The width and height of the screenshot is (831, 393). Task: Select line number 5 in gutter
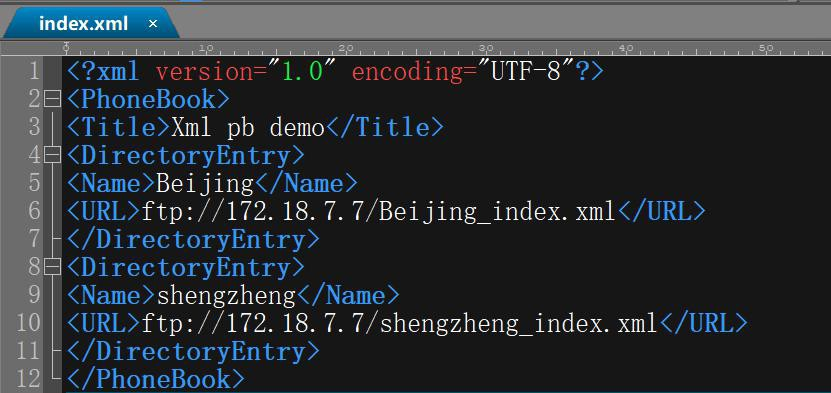[x=34, y=183]
